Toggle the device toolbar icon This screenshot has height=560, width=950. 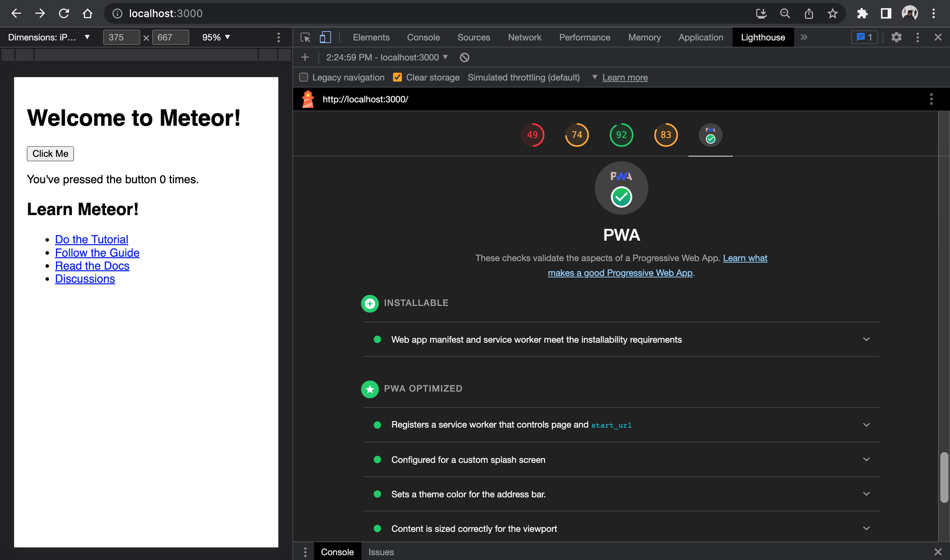pyautogui.click(x=325, y=37)
